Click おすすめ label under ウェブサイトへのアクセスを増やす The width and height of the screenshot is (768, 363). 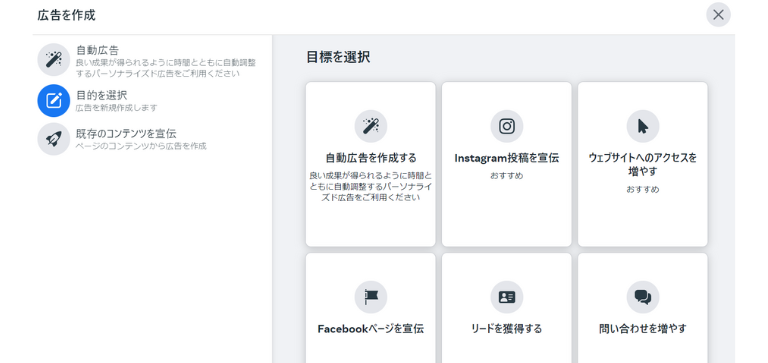point(643,189)
